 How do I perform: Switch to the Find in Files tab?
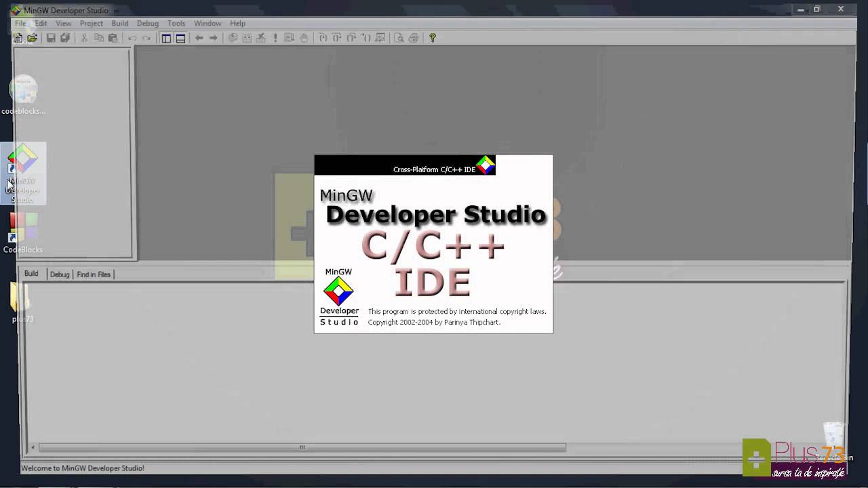pos(94,274)
